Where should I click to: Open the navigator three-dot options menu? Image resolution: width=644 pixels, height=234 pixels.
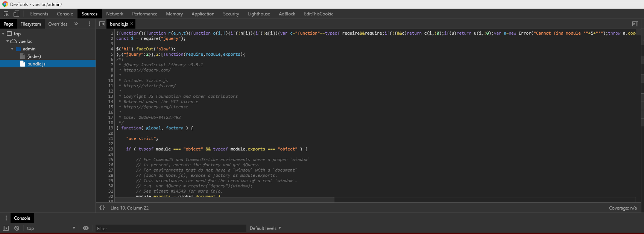click(90, 24)
